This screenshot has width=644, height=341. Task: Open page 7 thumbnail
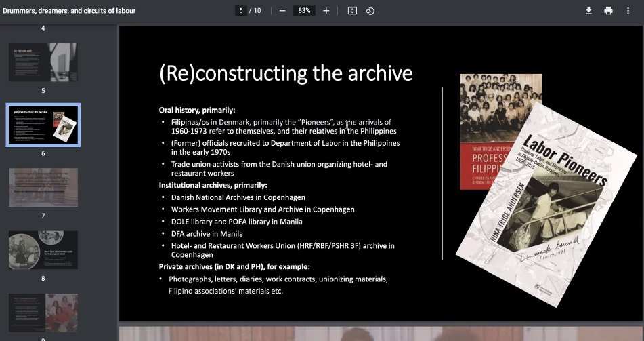coord(43,188)
